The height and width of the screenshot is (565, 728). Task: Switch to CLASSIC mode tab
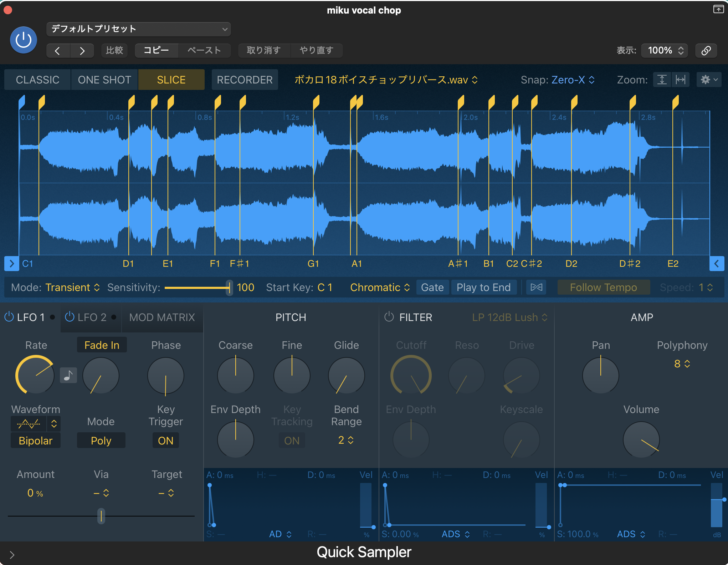click(x=37, y=80)
